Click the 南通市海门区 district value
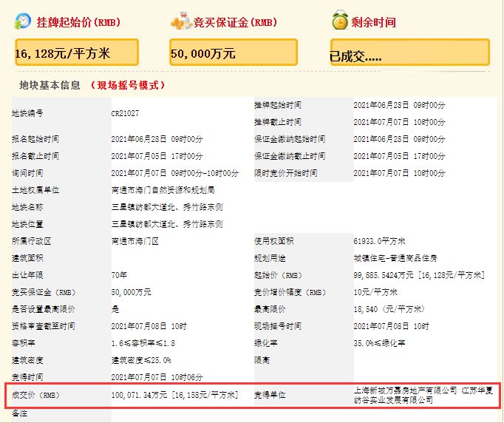 (x=135, y=241)
